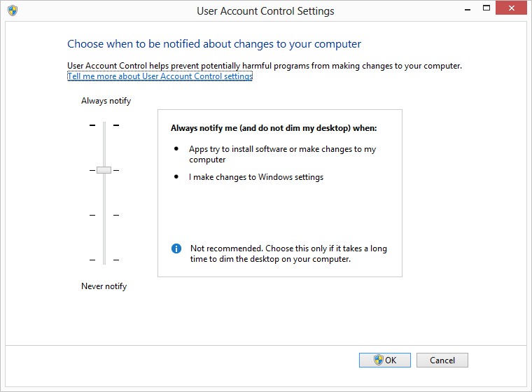The image size is (532, 392).
Task: Set slider to the third tick level
Action: coord(104,215)
